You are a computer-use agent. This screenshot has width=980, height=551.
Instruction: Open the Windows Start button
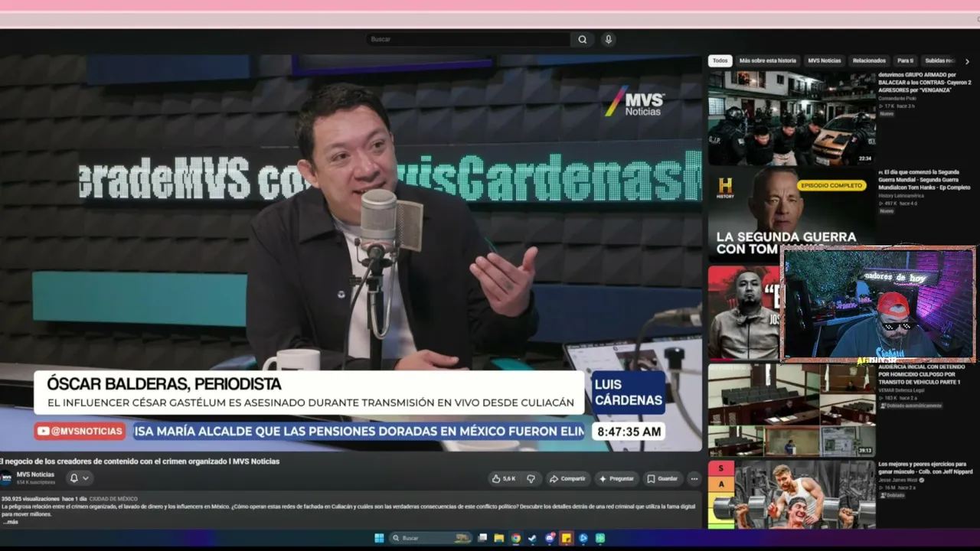(379, 538)
